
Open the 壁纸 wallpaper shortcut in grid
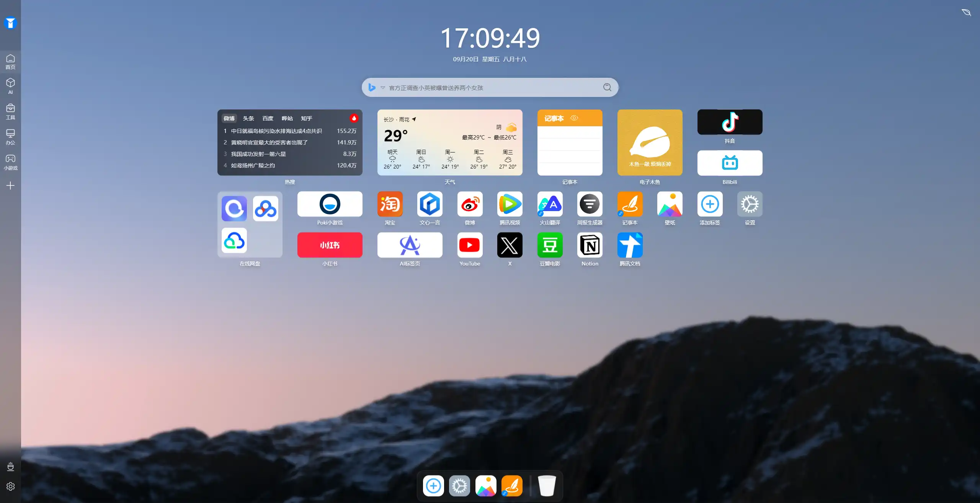pyautogui.click(x=670, y=204)
